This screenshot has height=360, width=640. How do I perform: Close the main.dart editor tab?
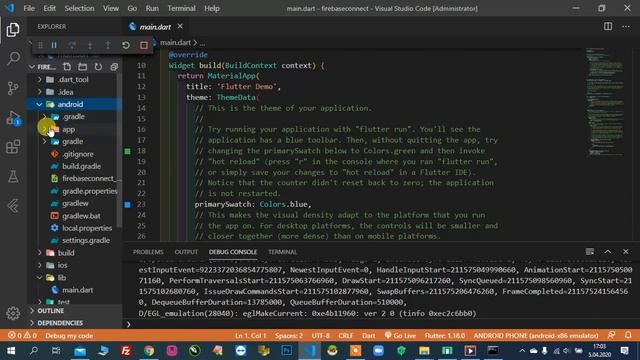point(180,27)
